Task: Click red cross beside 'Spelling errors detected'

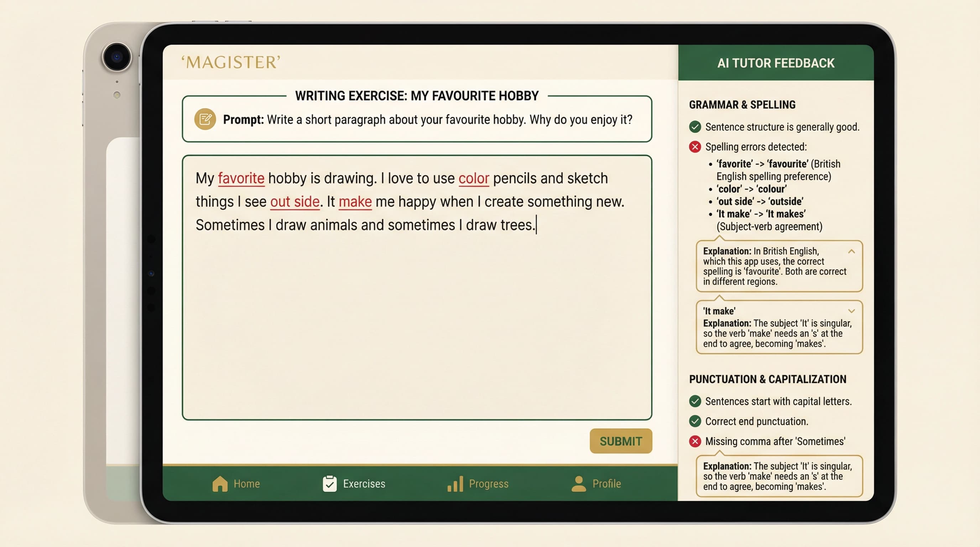Action: pos(695,147)
